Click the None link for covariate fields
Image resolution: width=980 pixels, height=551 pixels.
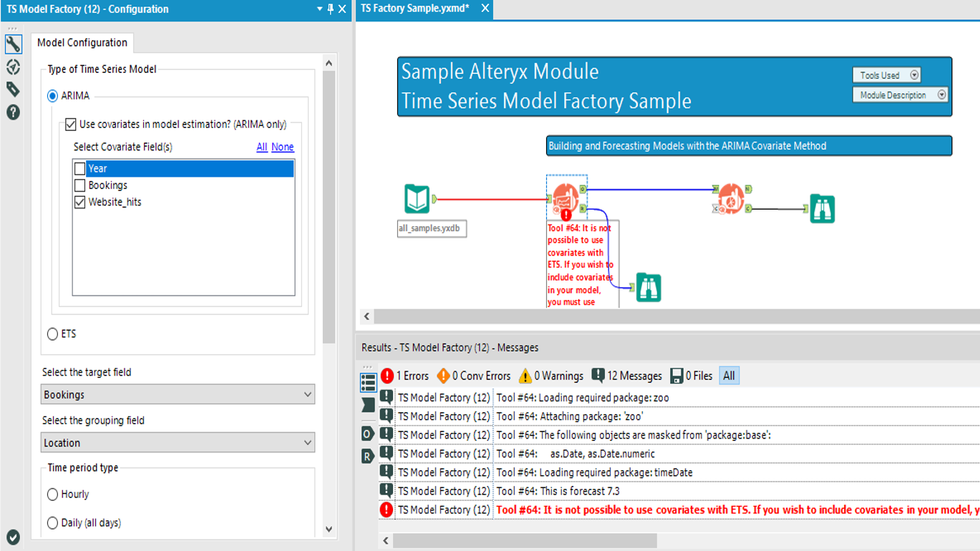click(x=283, y=147)
